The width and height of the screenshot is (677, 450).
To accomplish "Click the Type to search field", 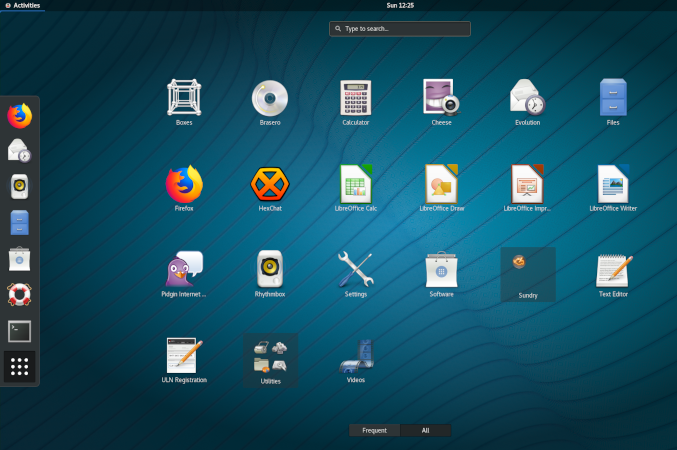I will 400,29.
